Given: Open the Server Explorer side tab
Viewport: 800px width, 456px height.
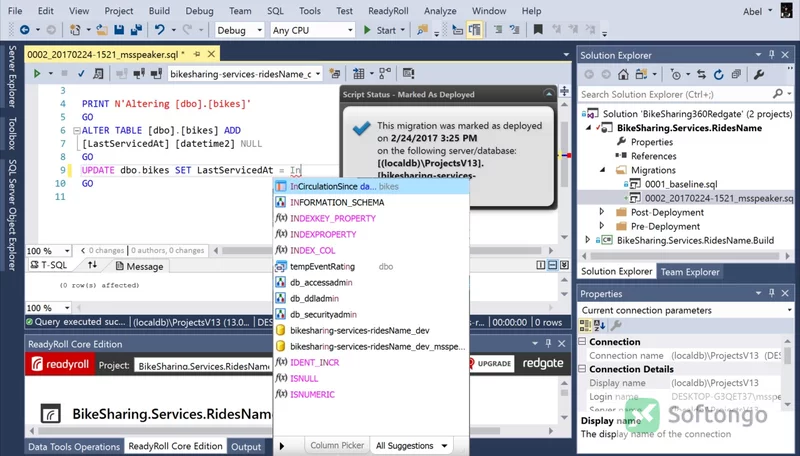Looking at the screenshot, I should click(12, 76).
